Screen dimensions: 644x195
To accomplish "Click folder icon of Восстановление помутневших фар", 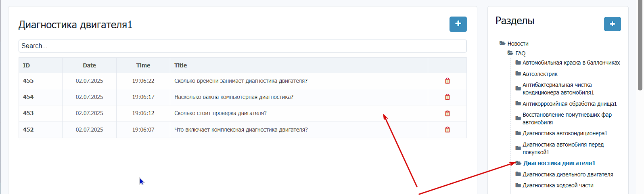I will point(518,118).
